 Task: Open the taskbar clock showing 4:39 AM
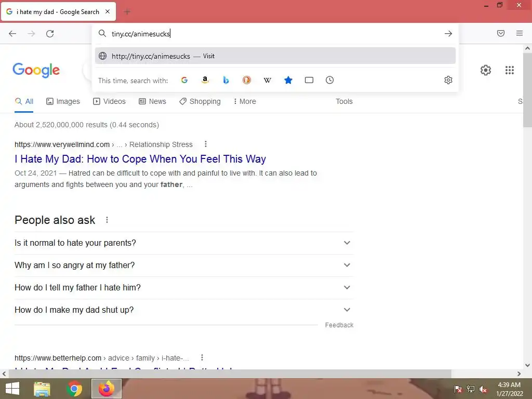click(x=509, y=389)
